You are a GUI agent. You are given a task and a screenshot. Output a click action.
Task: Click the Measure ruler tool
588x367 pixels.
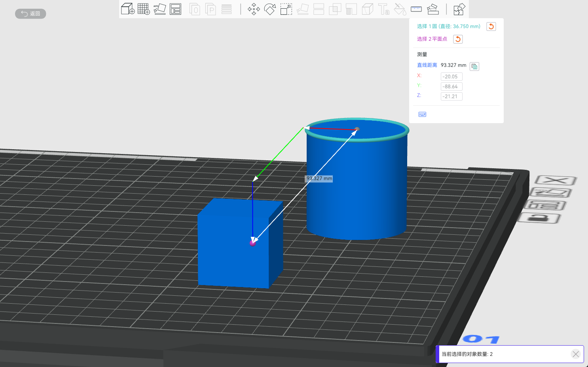pyautogui.click(x=416, y=9)
